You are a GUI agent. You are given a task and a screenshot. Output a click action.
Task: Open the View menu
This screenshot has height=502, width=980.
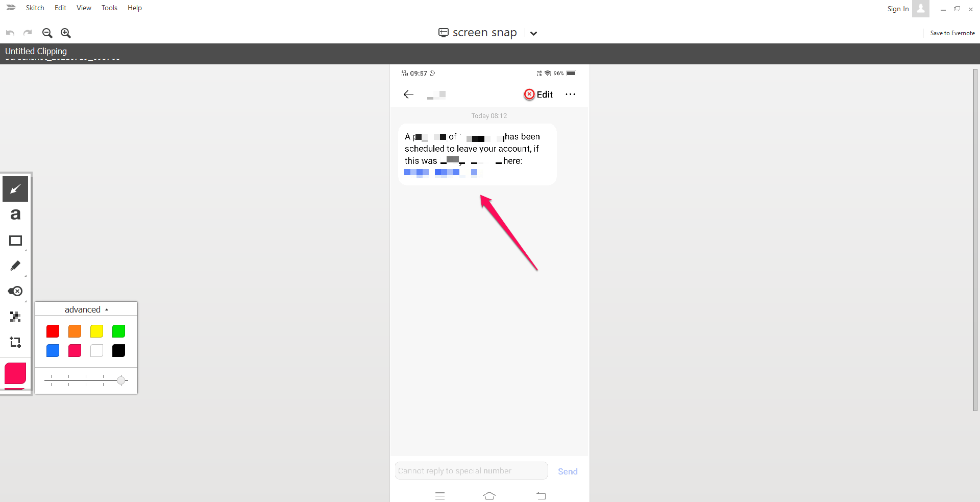pyautogui.click(x=84, y=8)
